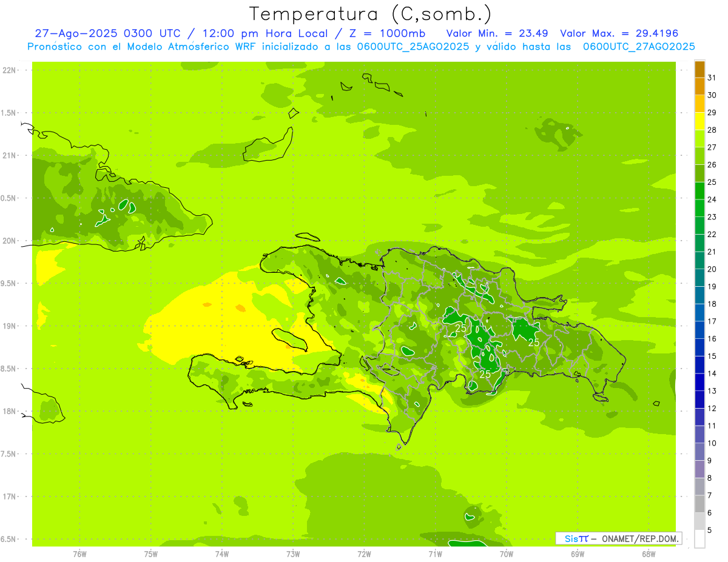Click the "19N" latitude axis label
Image resolution: width=728 pixels, height=562 pixels.
10,326
